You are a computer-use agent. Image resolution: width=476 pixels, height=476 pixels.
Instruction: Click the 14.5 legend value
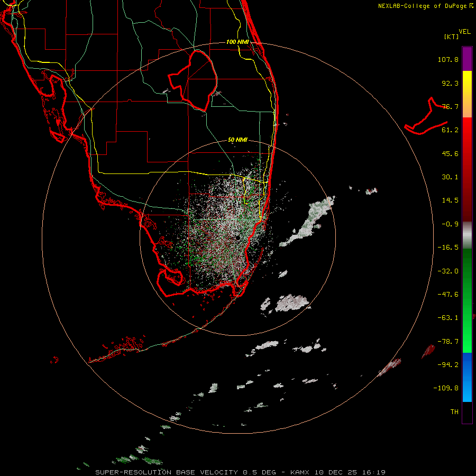coord(450,200)
